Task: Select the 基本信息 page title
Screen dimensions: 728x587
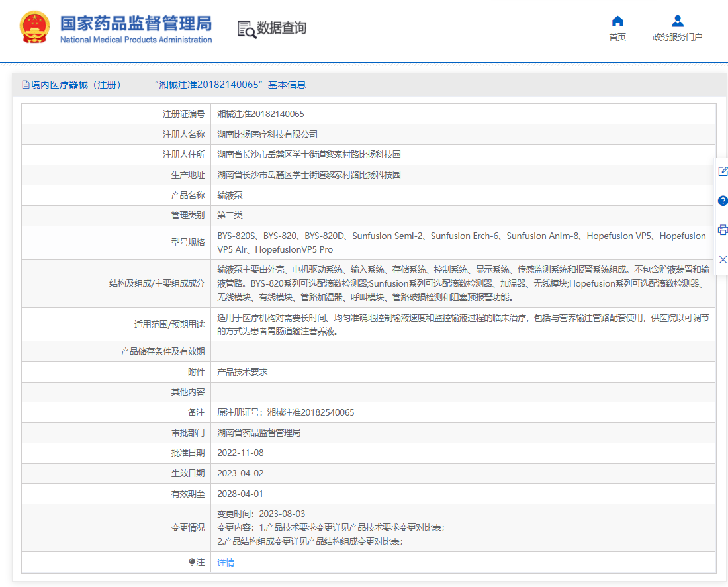Action: [x=287, y=85]
